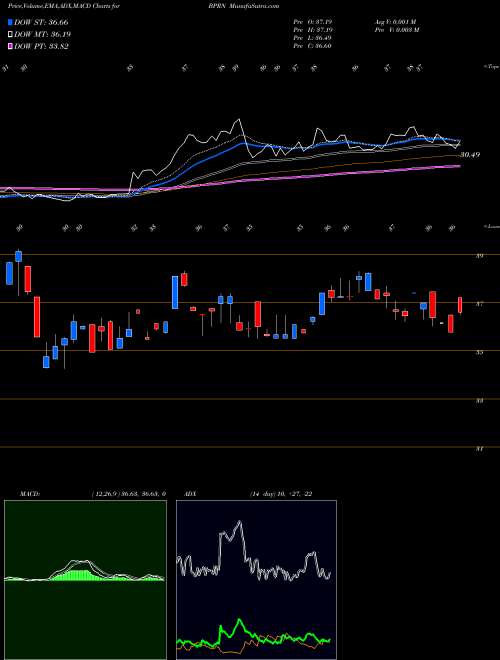
Task: Click the lowest blue candlestick near 34
Action: click(46, 362)
